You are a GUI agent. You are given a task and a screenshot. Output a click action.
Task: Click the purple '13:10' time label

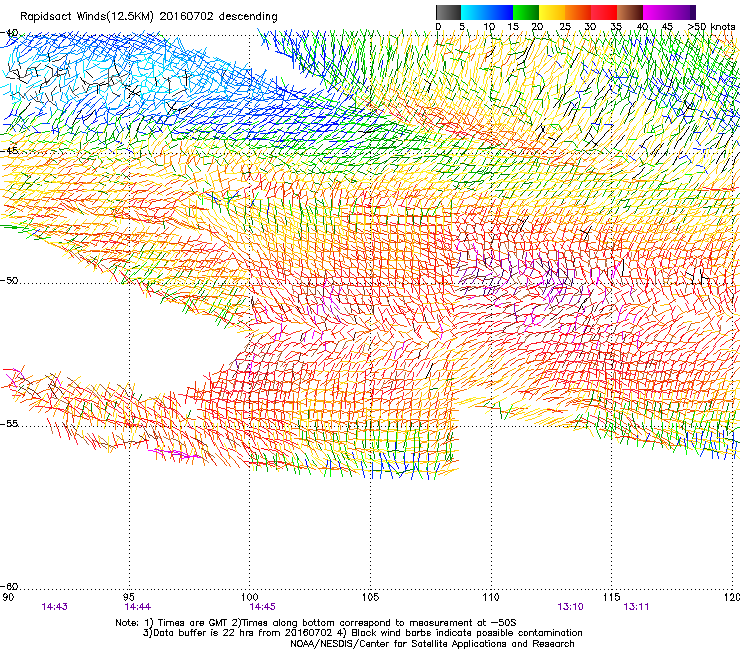[x=571, y=607]
